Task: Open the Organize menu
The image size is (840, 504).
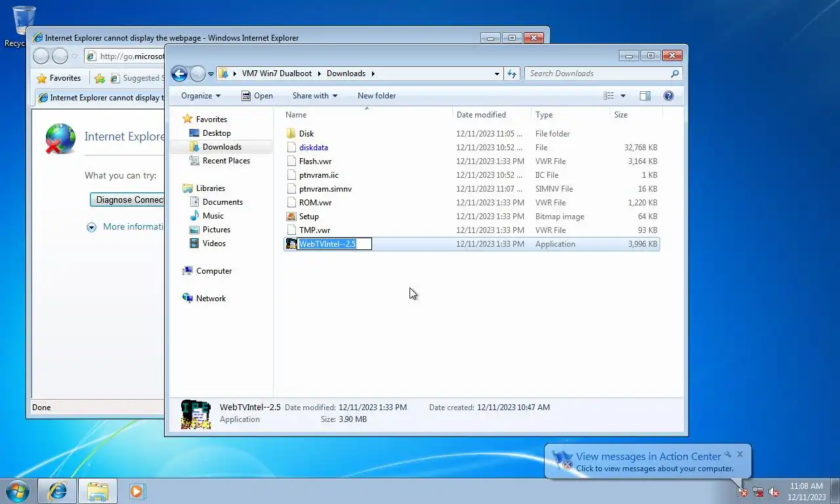Action: 201,96
